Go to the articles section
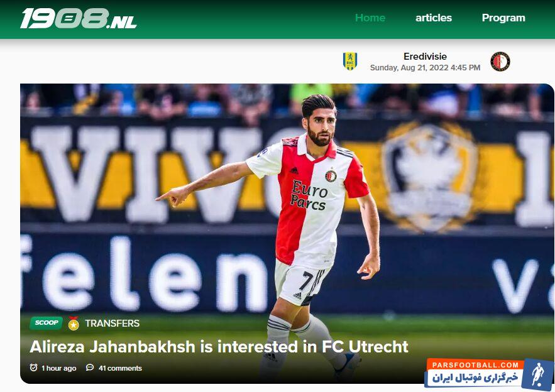555x392 pixels. 434,18
